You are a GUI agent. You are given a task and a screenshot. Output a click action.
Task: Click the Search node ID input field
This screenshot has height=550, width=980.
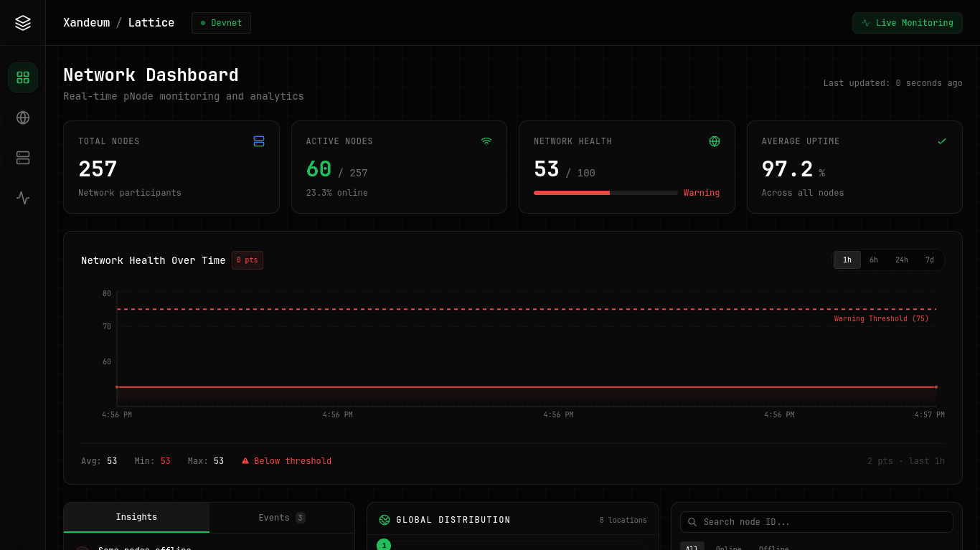coord(816,522)
